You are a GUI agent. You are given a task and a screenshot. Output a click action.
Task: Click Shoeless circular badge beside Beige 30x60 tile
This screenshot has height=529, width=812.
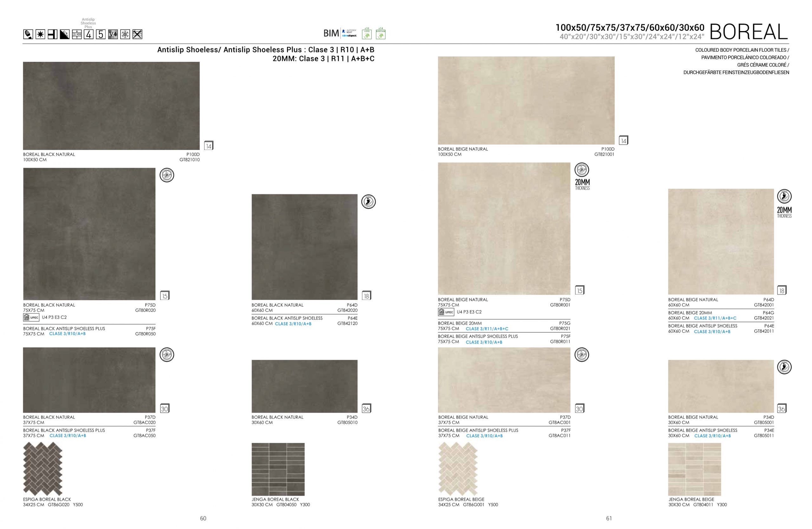(784, 367)
